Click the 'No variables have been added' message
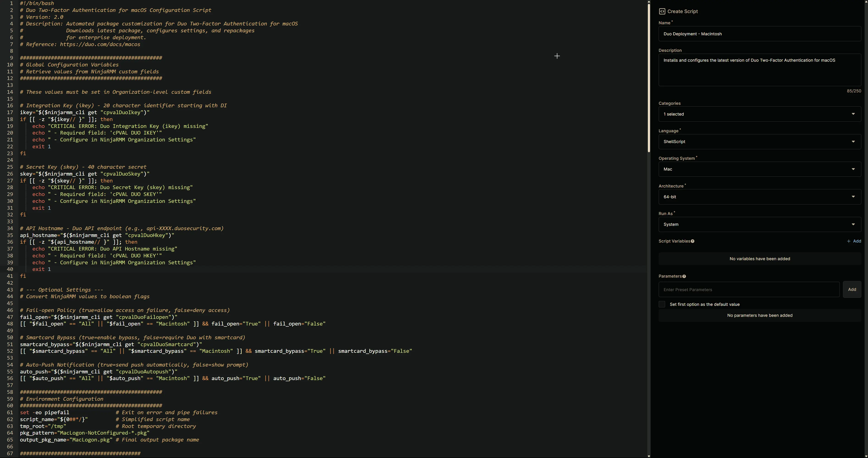The width and height of the screenshot is (868, 458). click(x=760, y=259)
